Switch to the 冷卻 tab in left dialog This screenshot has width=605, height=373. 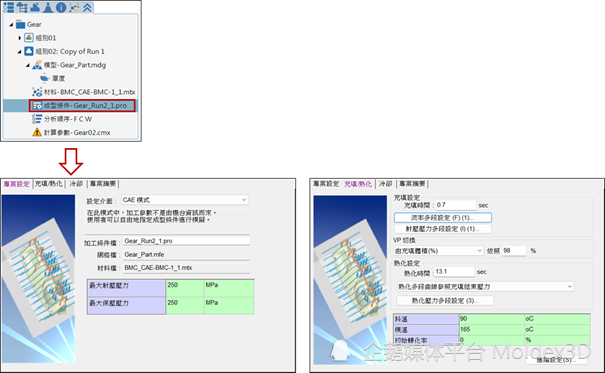pyautogui.click(x=76, y=184)
